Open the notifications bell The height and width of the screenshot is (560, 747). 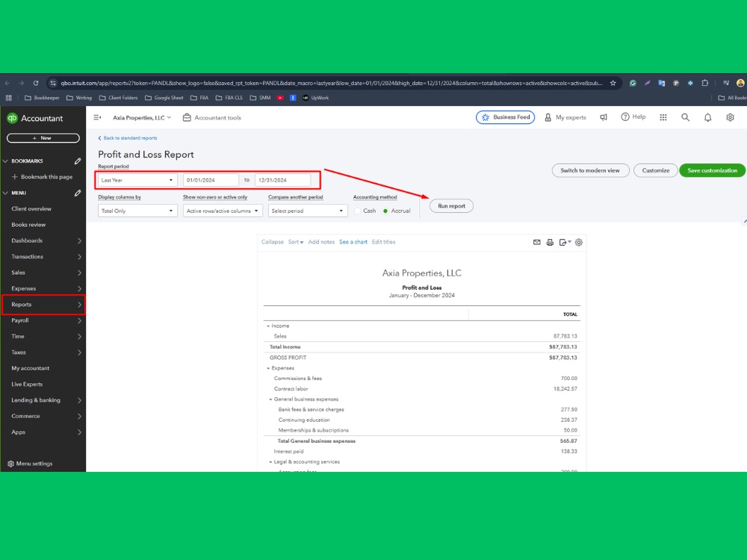(x=707, y=117)
